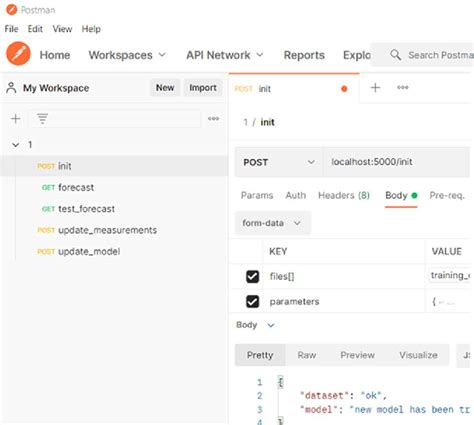Switch to the Auth tab
This screenshot has height=425, width=474.
296,195
